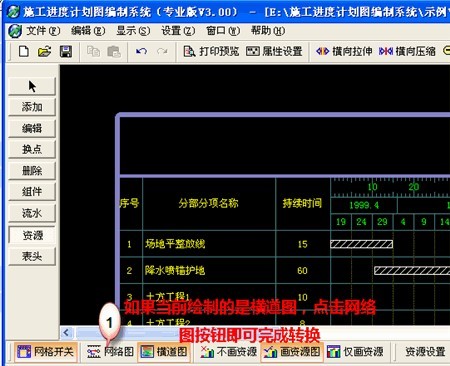
Task: Toggle the 网格开关 grid switch
Action: coord(46,352)
